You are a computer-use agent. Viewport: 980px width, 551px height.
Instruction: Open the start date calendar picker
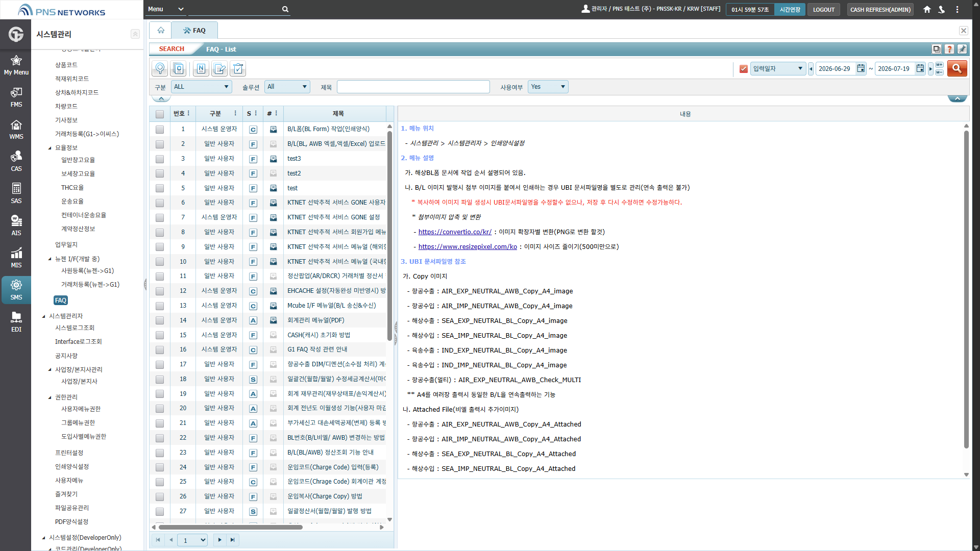pos(861,68)
